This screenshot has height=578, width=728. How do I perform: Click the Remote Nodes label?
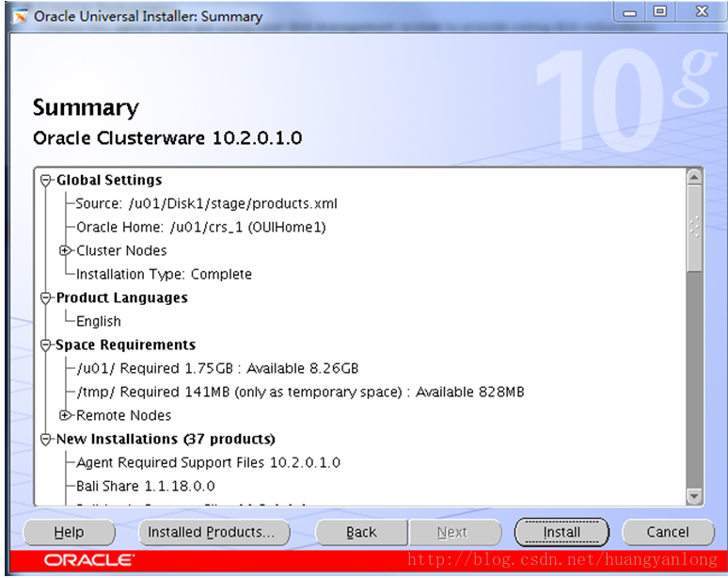coord(123,415)
